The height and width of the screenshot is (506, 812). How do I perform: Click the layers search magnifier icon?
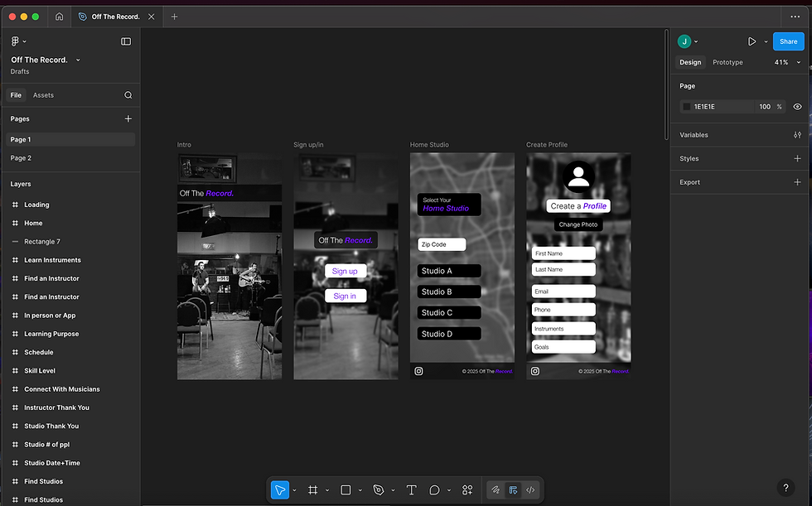coord(128,94)
